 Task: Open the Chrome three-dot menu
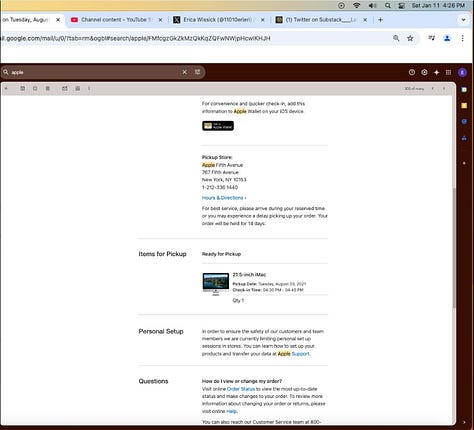click(462, 38)
